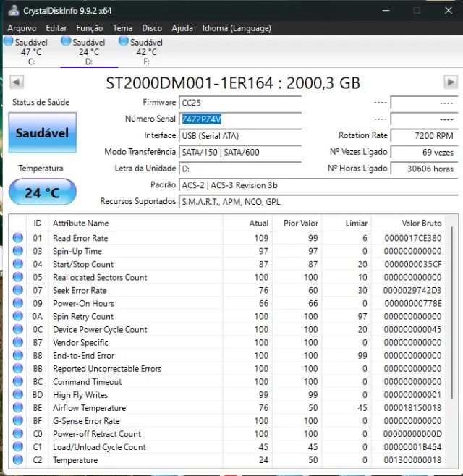This screenshot has width=463, height=476.
Task: Click the Rotation Rate value 7200 RPM
Action: [x=424, y=136]
